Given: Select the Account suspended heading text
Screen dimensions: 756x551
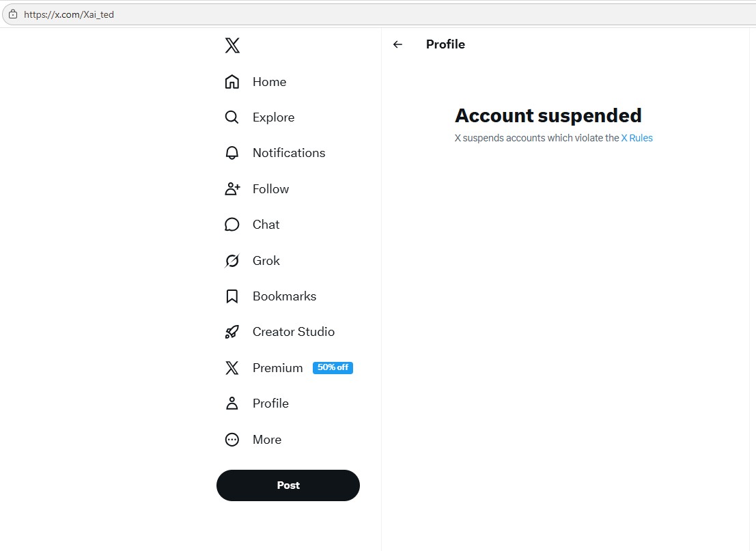Looking at the screenshot, I should [548, 115].
